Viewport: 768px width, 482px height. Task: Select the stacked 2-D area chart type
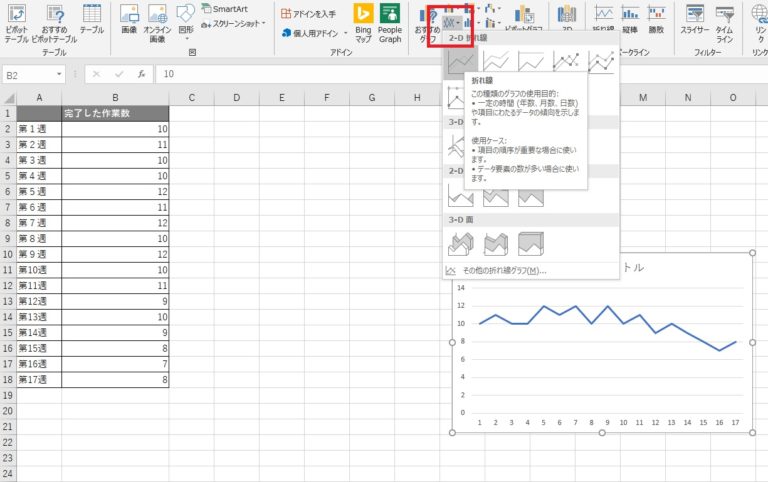(496, 197)
